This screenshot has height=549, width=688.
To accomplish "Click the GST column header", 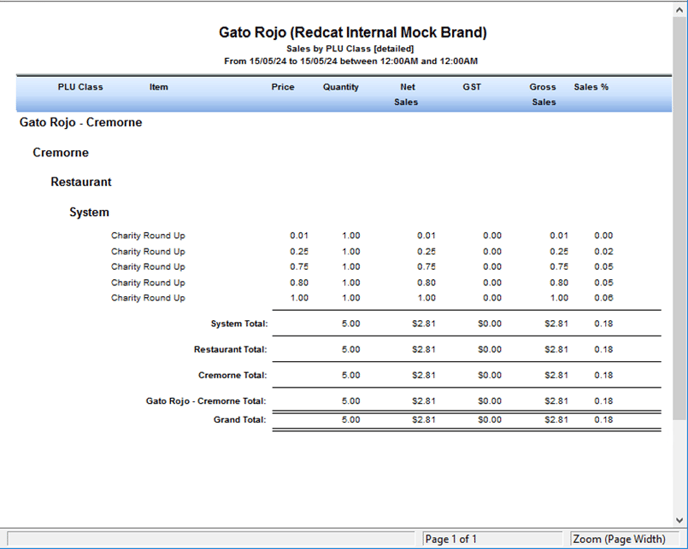I will click(x=472, y=87).
